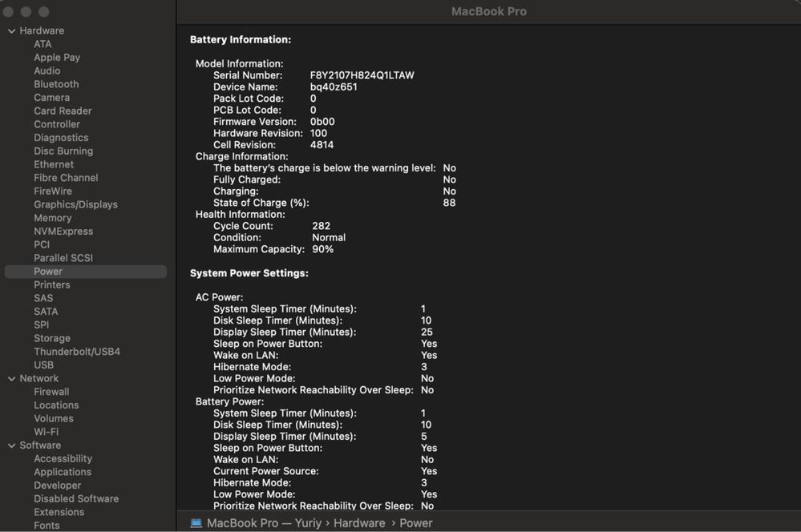Image resolution: width=801 pixels, height=532 pixels.
Task: Show Card Reader information
Action: click(x=63, y=111)
